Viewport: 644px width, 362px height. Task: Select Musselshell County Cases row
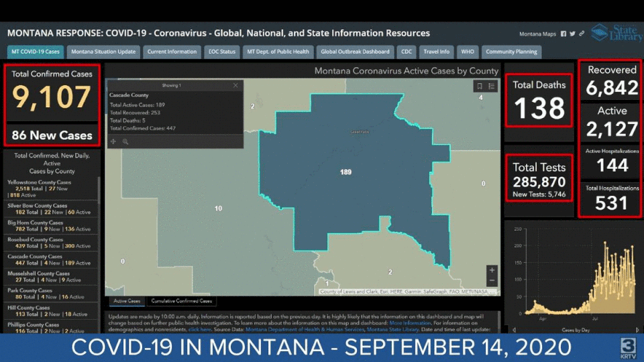pos(50,277)
